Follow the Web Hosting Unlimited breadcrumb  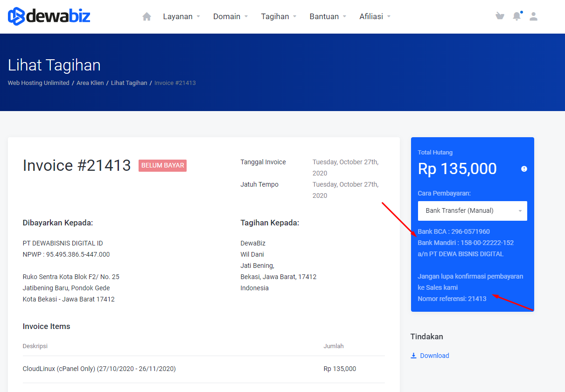[x=38, y=83]
